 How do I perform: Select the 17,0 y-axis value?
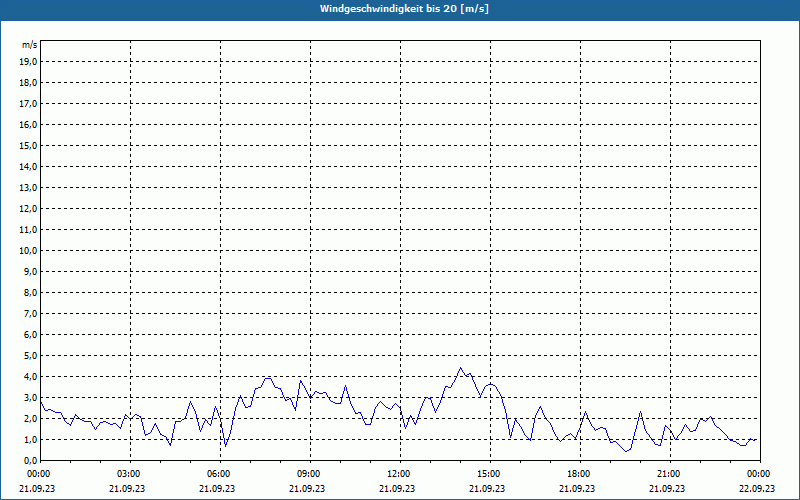click(28, 104)
